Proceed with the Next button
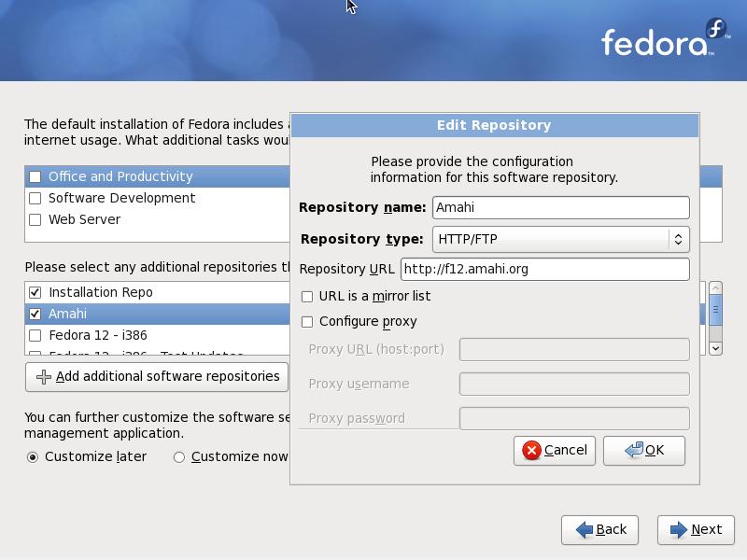 click(x=696, y=529)
